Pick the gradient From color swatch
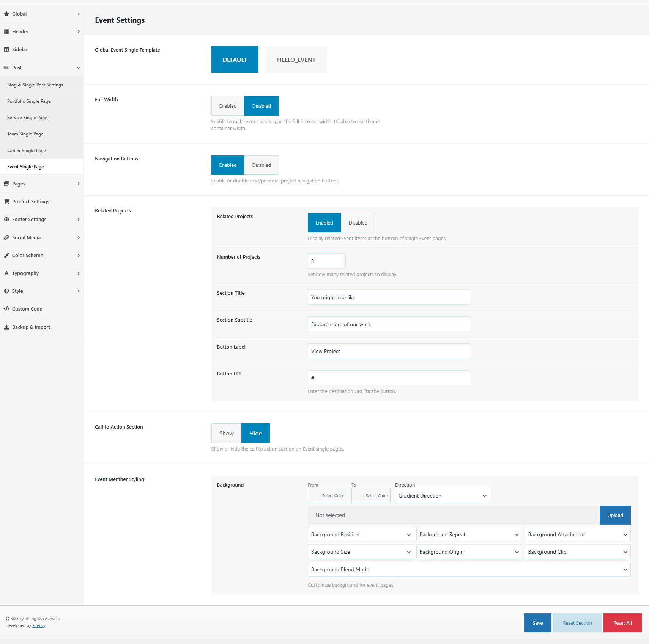Viewport: 649px width, 644px height. pyautogui.click(x=315, y=496)
